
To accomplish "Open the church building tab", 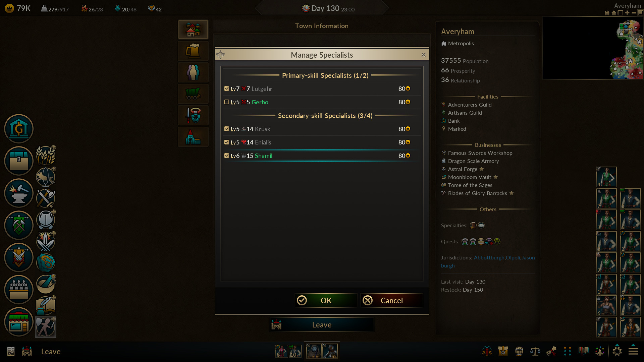I will click(x=193, y=137).
